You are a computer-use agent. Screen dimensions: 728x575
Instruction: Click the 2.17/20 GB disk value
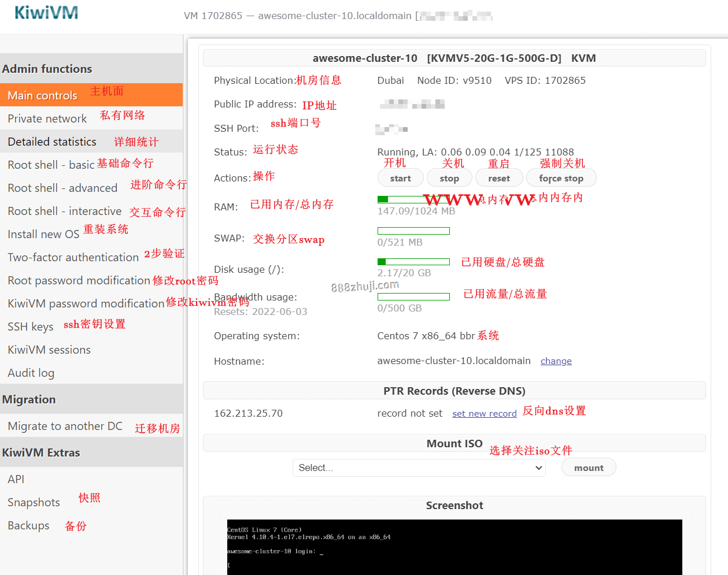pos(404,273)
